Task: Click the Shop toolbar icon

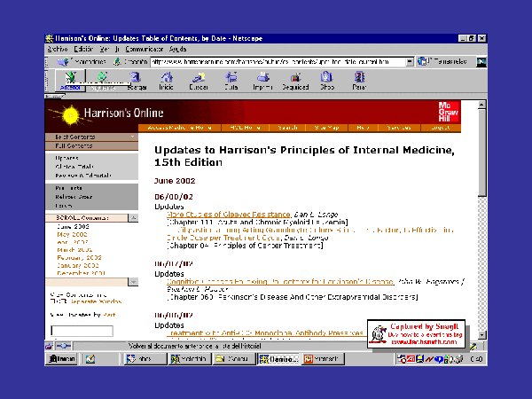Action: [x=327, y=81]
